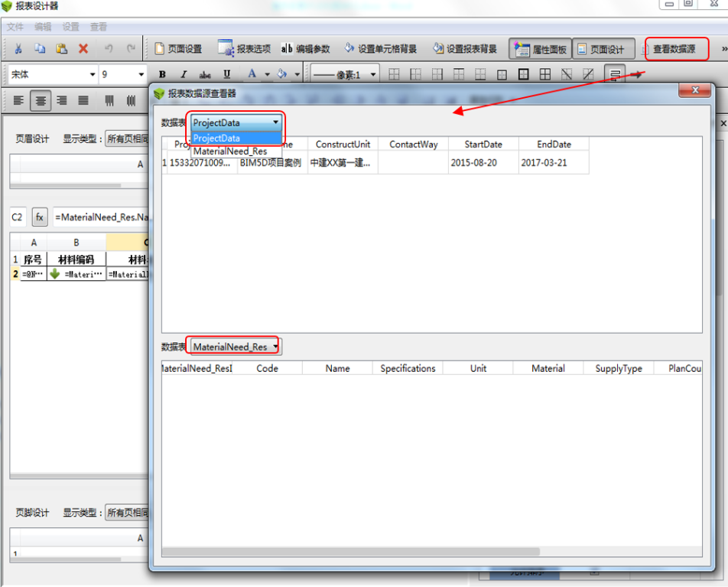The width and height of the screenshot is (728, 587).
Task: Click the fx function button
Action: (x=40, y=217)
